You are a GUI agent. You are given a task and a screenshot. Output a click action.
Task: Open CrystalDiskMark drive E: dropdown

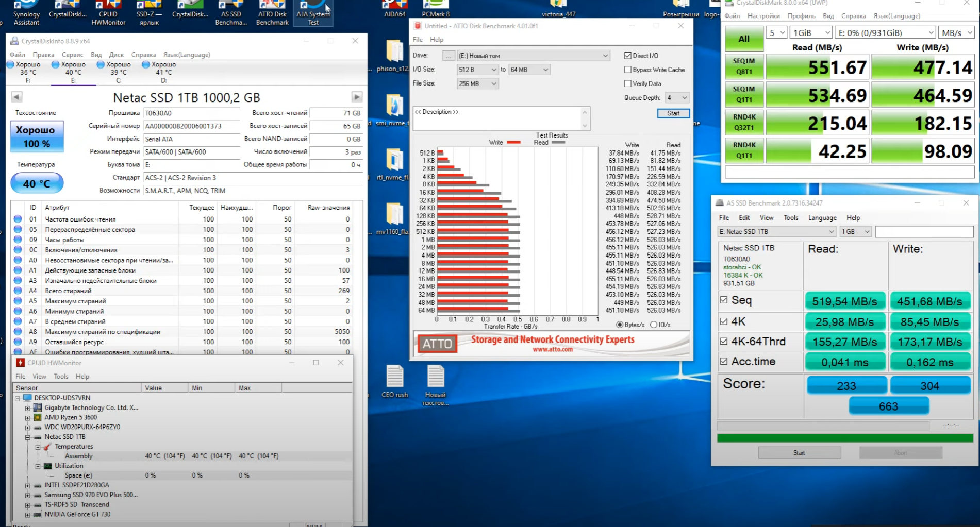(885, 33)
